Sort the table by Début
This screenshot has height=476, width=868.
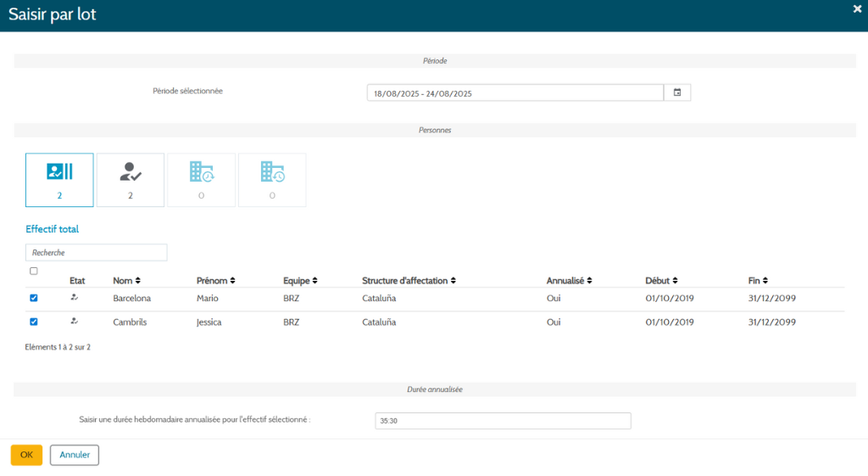point(661,280)
